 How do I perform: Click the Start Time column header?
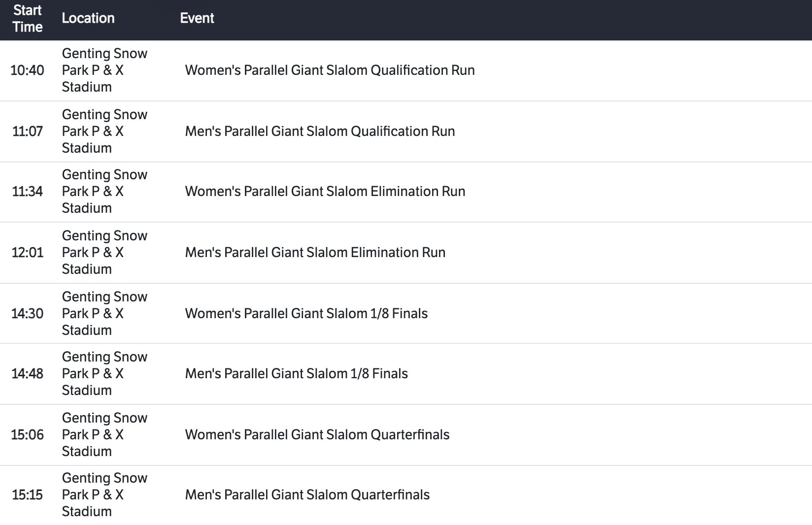point(28,19)
